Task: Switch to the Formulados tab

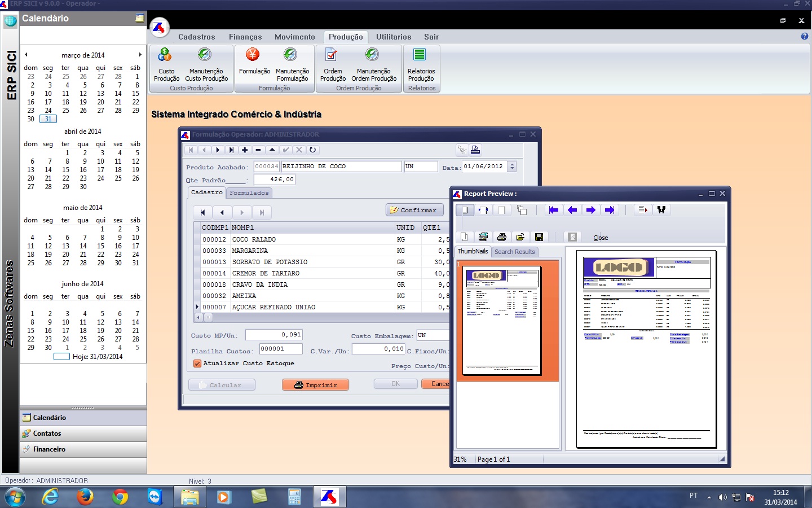Action: (x=249, y=193)
